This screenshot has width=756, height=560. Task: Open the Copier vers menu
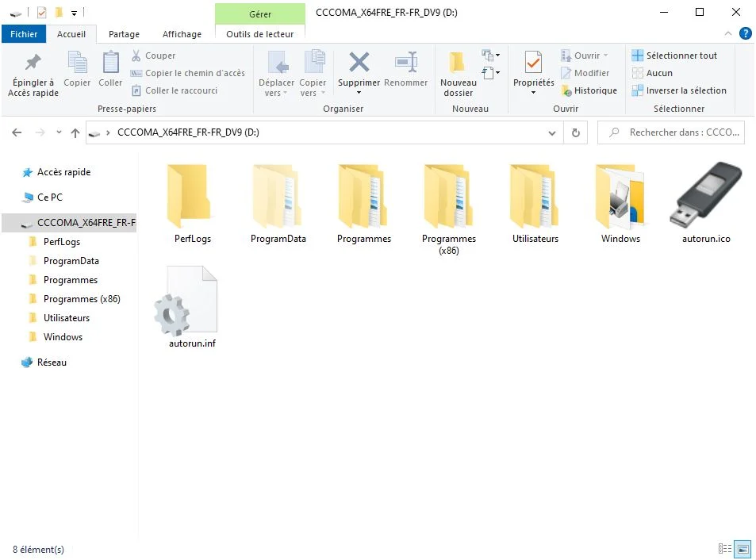[313, 75]
